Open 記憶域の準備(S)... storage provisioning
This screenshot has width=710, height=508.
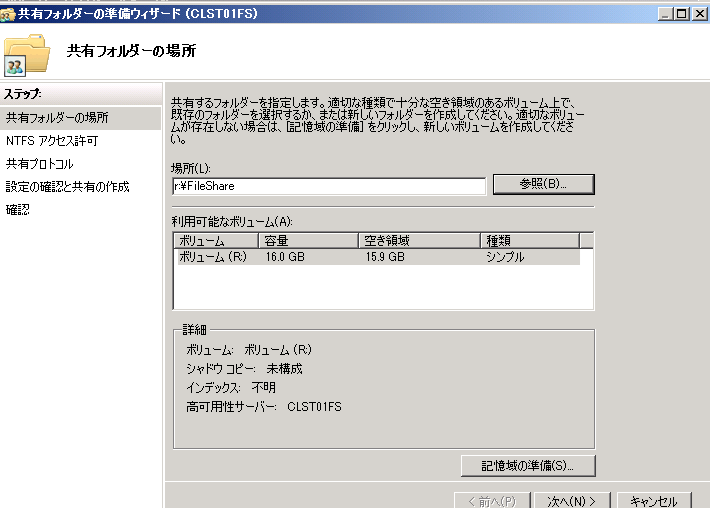pyautogui.click(x=528, y=466)
